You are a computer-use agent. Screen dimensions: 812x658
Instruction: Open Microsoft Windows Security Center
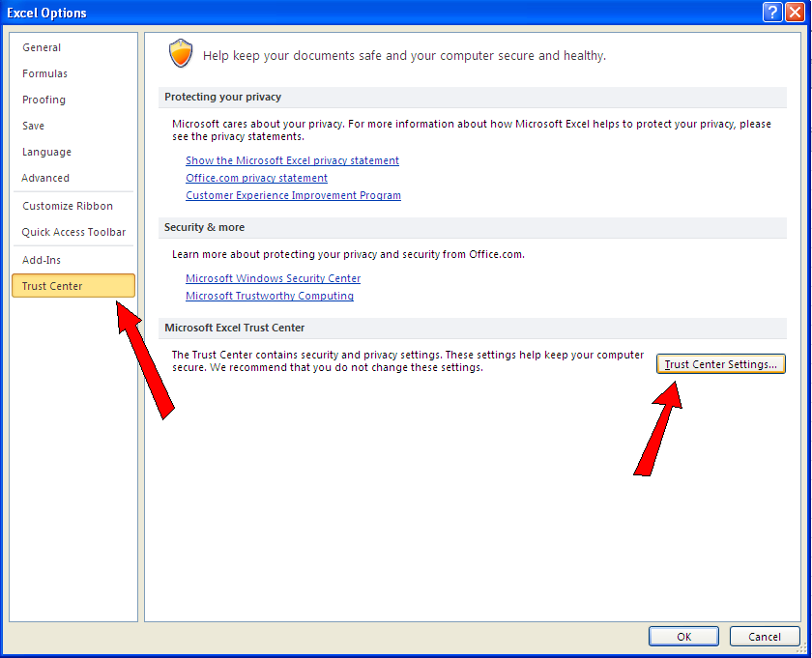pyautogui.click(x=273, y=278)
